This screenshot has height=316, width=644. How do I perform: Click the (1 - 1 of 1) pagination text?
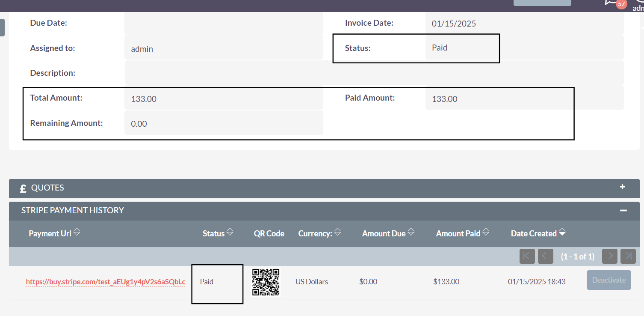click(577, 256)
